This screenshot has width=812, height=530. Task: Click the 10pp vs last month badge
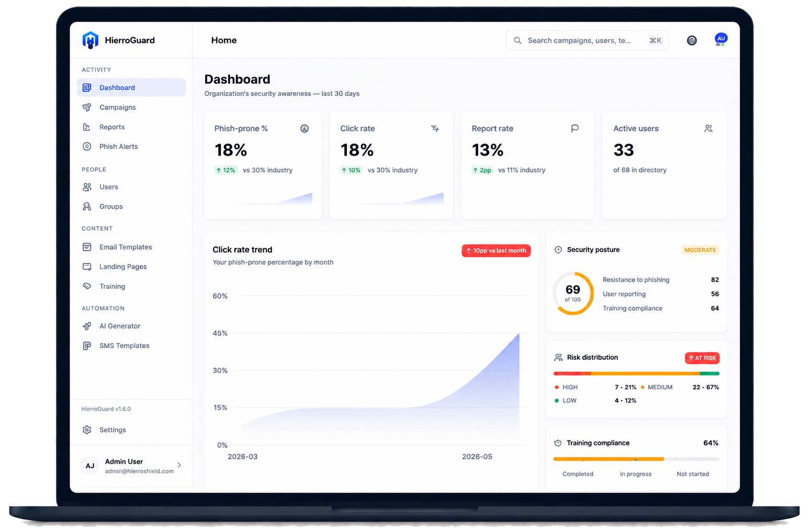pos(496,251)
